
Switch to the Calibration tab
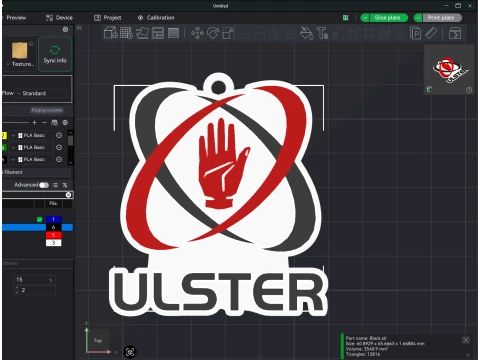156,18
